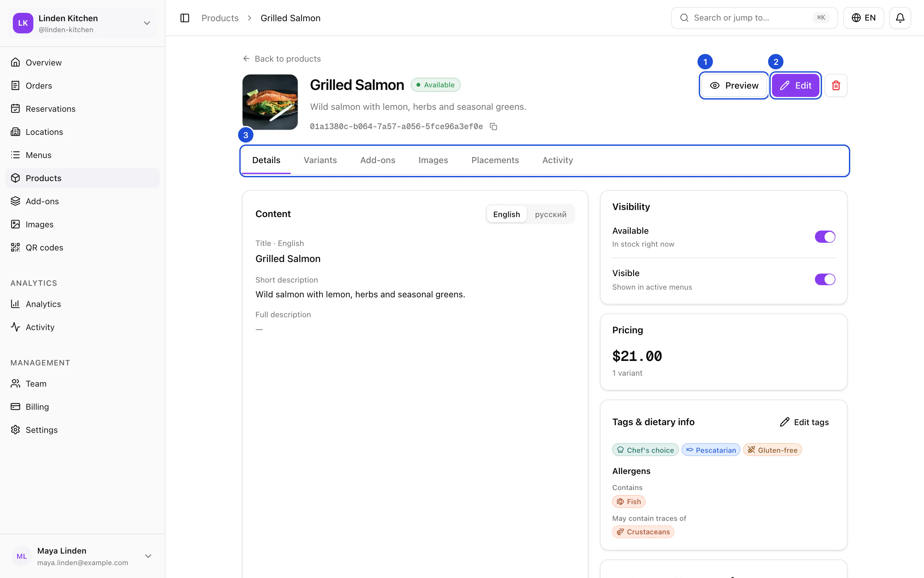Click Products breadcrumb link
This screenshot has width=924, height=578.
220,18
